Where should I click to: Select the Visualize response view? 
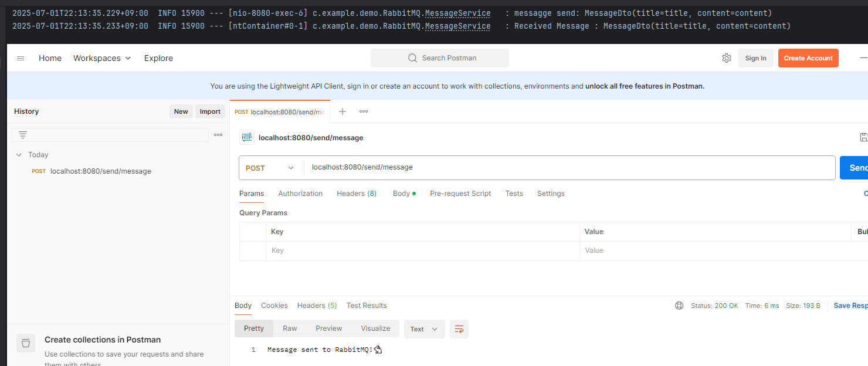(x=375, y=328)
